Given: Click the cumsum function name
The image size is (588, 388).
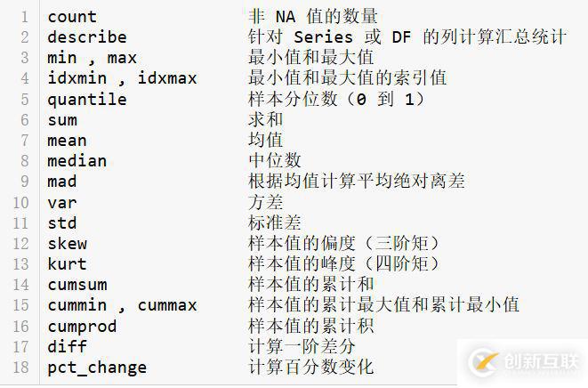Looking at the screenshot, I should (x=77, y=285).
